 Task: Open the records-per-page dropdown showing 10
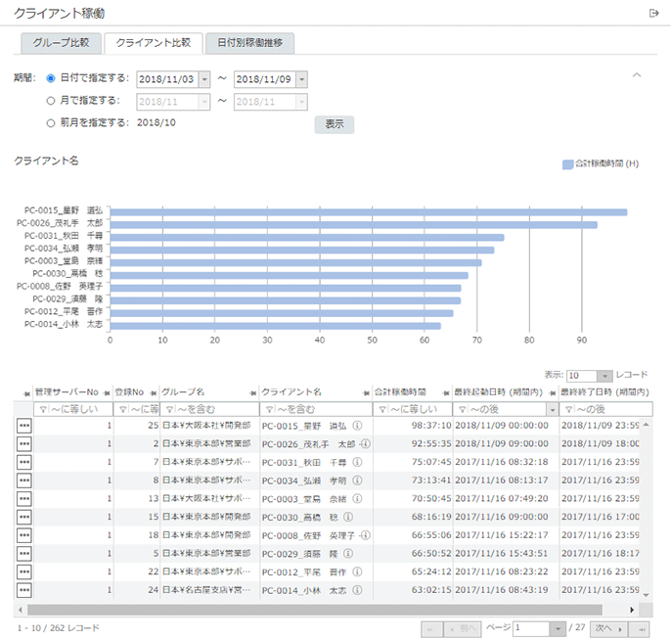point(605,375)
